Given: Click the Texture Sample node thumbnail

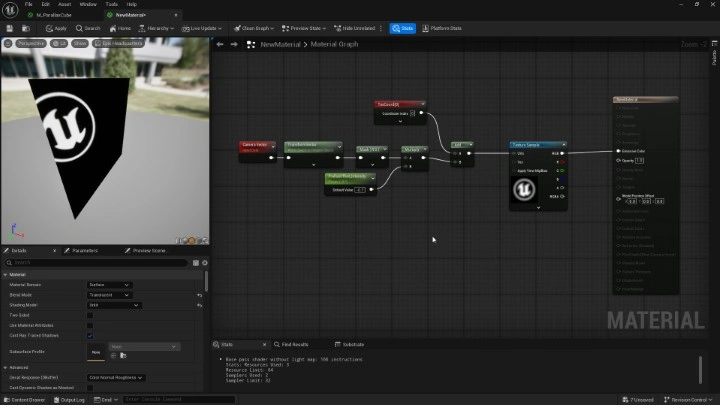Looking at the screenshot, I should 524,188.
